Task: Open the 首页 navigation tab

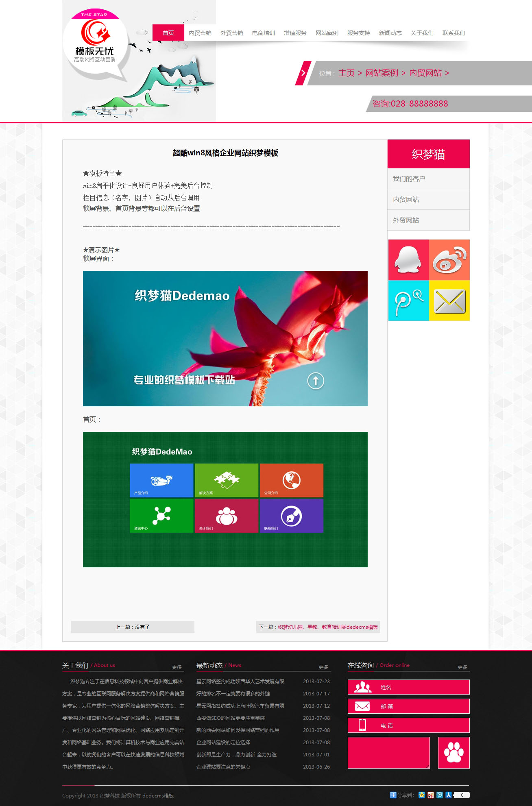Action: (168, 33)
